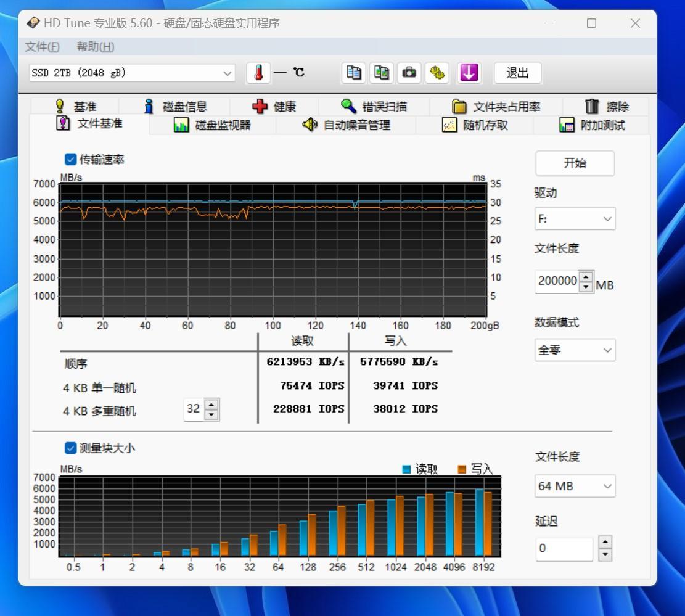Click the sequential read value 6213953 KB/s
Viewport: 685px width, 616px height.
click(x=305, y=362)
